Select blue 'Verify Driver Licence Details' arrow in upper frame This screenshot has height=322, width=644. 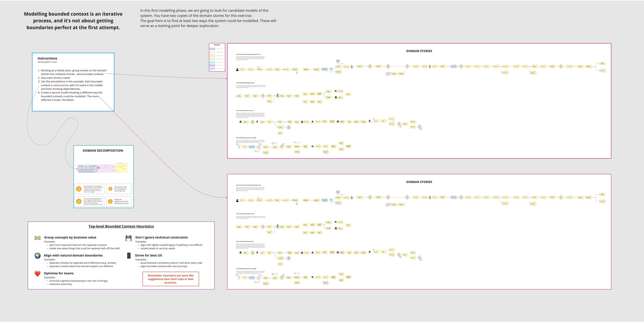[325, 69]
